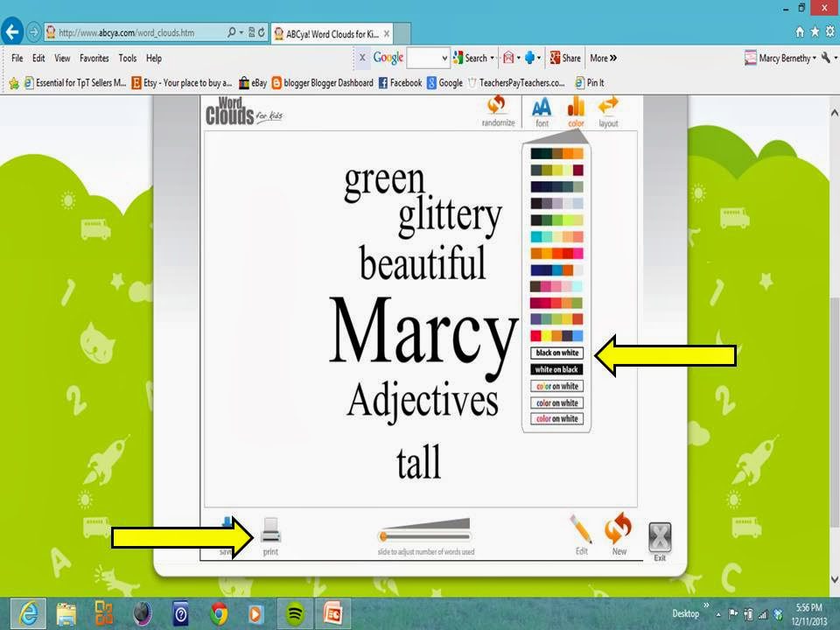Select white on black color scheme
The height and width of the screenshot is (630, 840).
click(x=556, y=369)
